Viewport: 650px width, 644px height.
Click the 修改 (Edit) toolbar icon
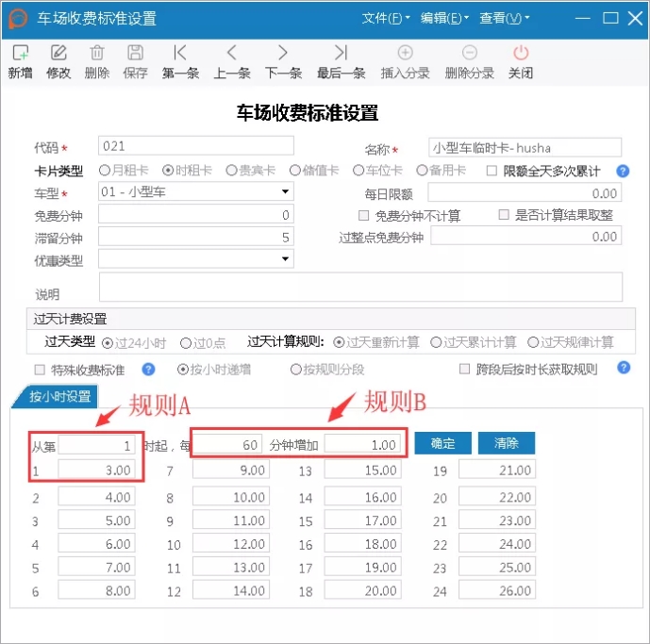[58, 53]
